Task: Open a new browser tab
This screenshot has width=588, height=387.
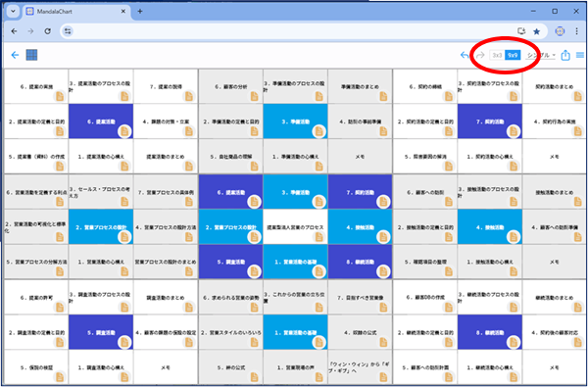Action: [140, 11]
